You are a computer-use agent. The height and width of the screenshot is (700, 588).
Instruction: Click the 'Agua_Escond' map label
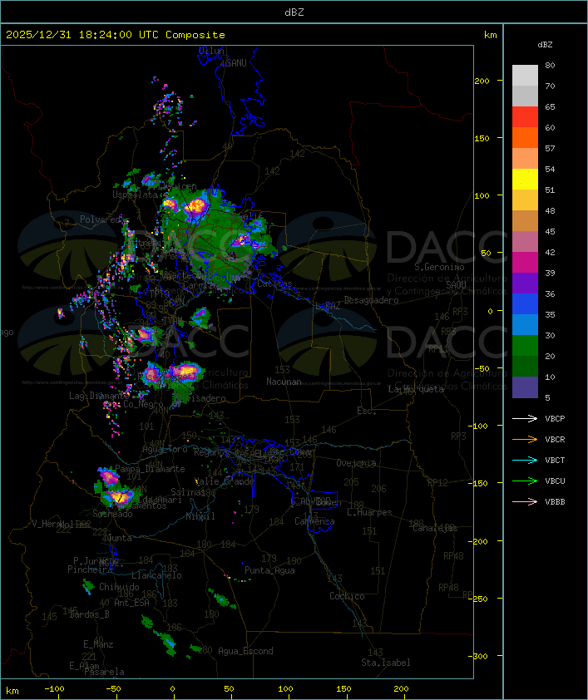pos(245,651)
